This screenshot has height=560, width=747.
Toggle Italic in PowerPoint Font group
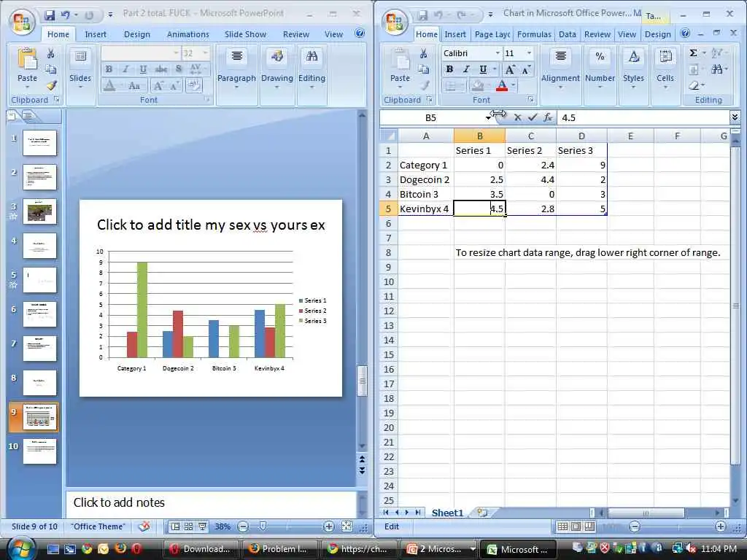(x=125, y=69)
